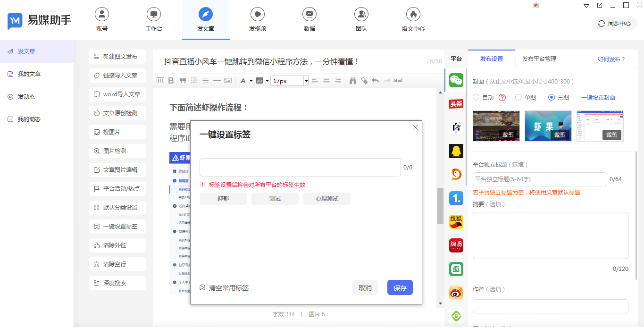Click 清空常用标签 in the dialog
644x328 pixels.
click(224, 288)
